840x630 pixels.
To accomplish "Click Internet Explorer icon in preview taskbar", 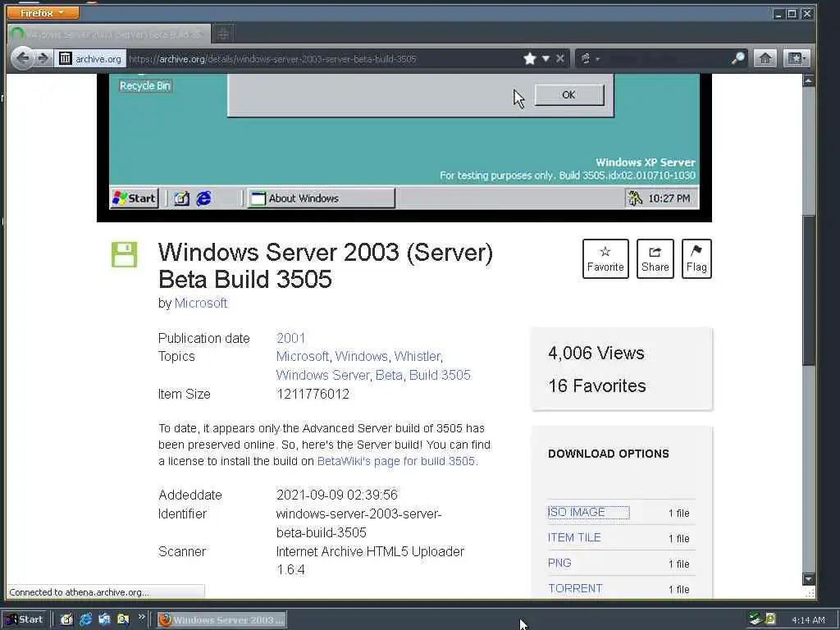I will (x=203, y=199).
